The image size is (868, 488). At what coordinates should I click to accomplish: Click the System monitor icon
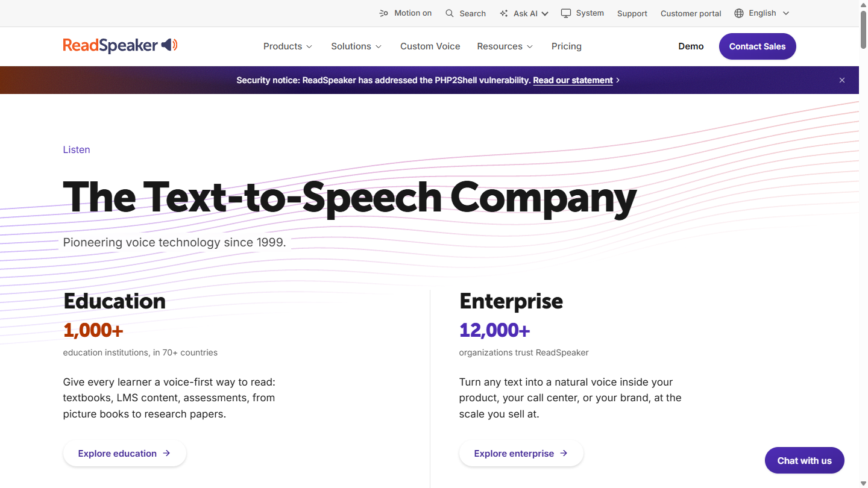point(566,13)
